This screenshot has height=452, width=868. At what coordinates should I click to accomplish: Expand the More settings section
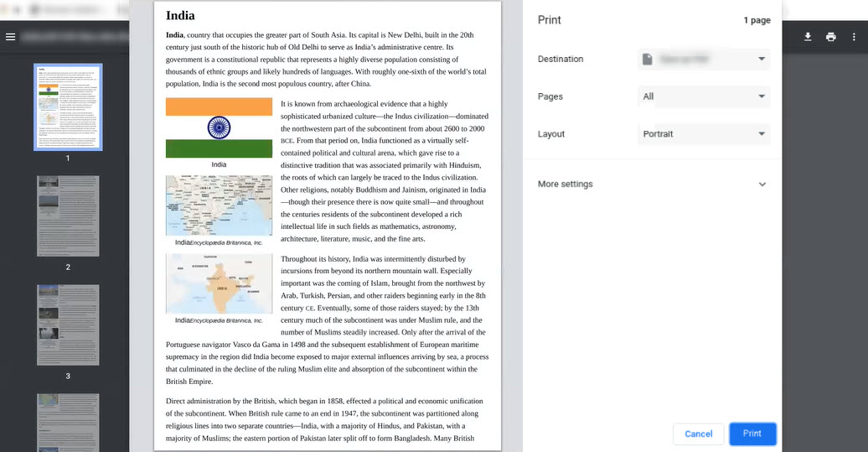[654, 184]
